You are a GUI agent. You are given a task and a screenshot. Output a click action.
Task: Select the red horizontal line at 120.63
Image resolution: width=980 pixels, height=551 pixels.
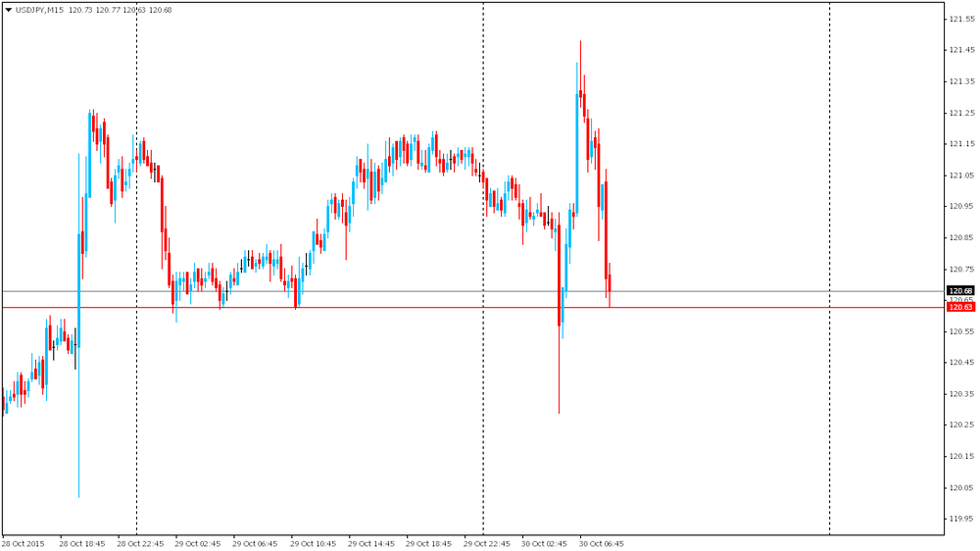point(473,308)
